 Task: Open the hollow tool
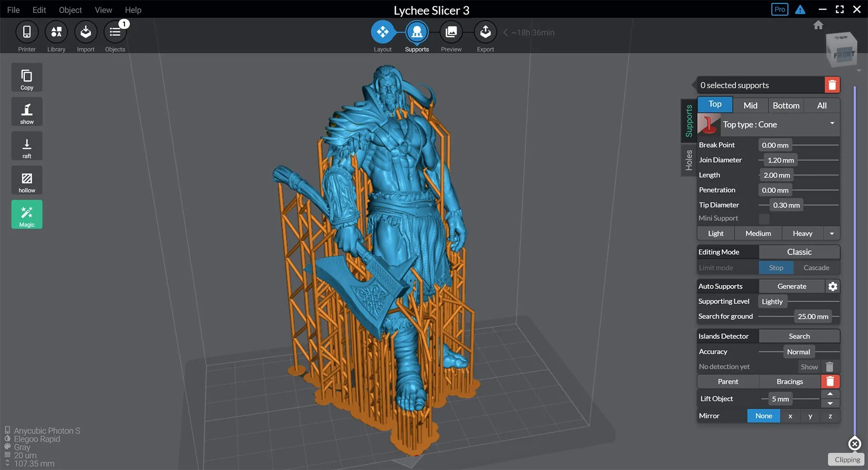[x=27, y=180]
